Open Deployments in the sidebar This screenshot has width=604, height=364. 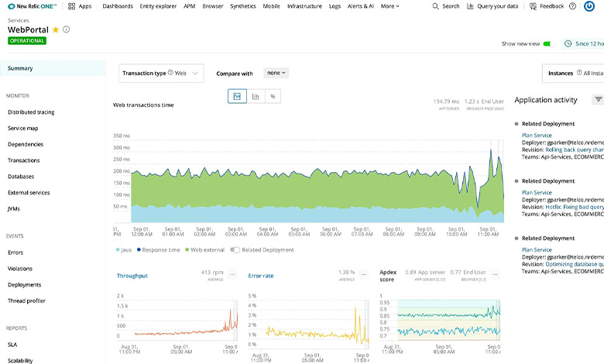click(x=24, y=285)
